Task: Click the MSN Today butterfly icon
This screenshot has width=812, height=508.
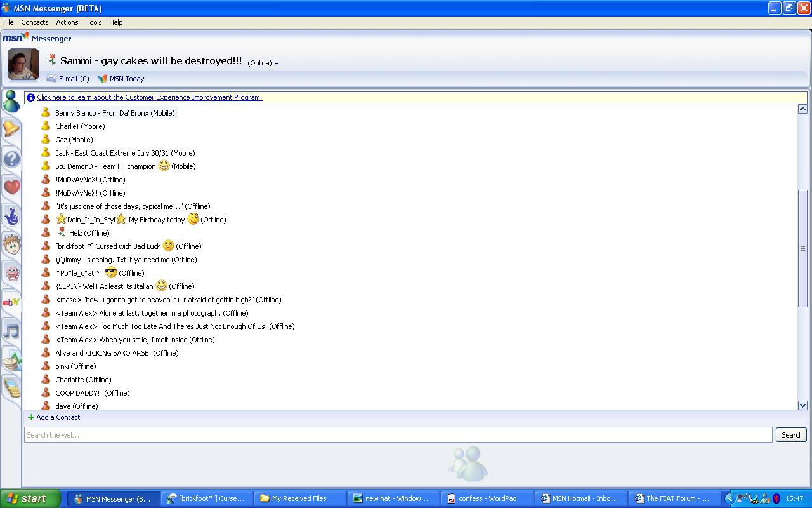Action: [102, 79]
